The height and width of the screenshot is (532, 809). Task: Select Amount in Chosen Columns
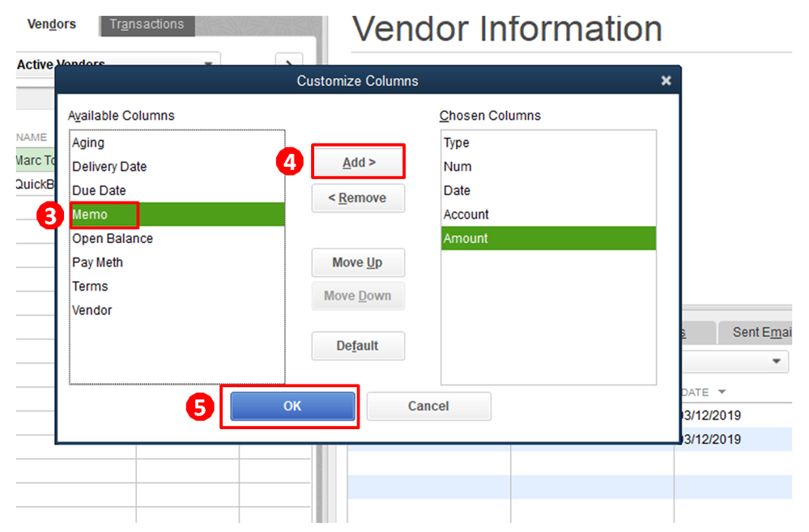coord(548,238)
